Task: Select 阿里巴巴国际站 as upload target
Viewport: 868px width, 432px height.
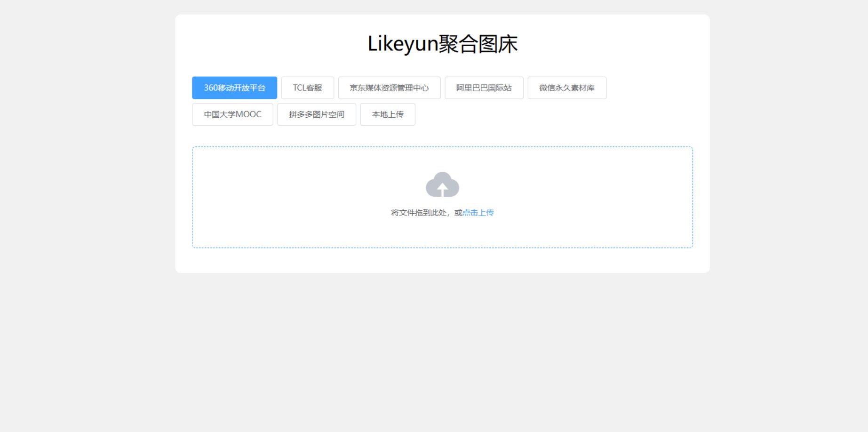Action: [485, 88]
